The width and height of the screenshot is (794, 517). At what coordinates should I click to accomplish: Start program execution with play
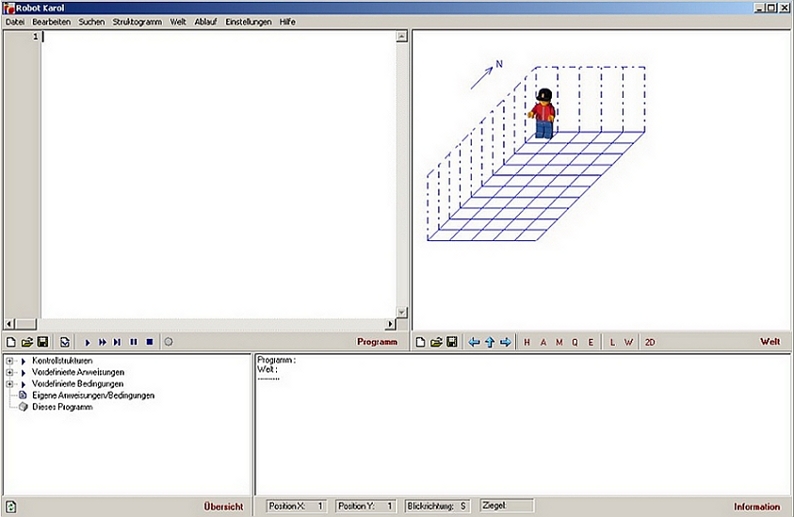tap(87, 342)
